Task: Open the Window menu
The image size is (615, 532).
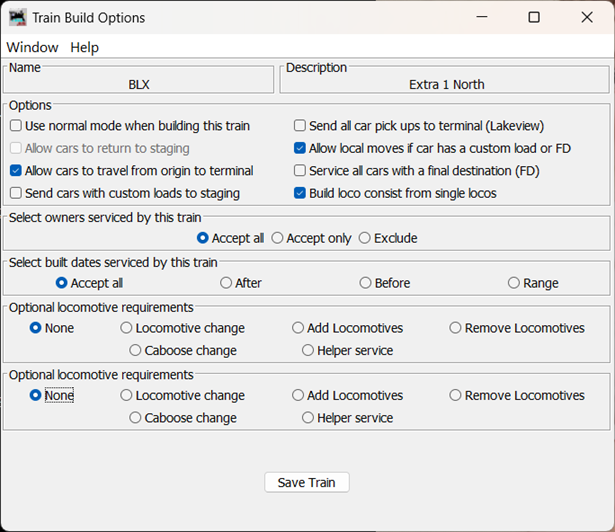Action: pyautogui.click(x=32, y=47)
